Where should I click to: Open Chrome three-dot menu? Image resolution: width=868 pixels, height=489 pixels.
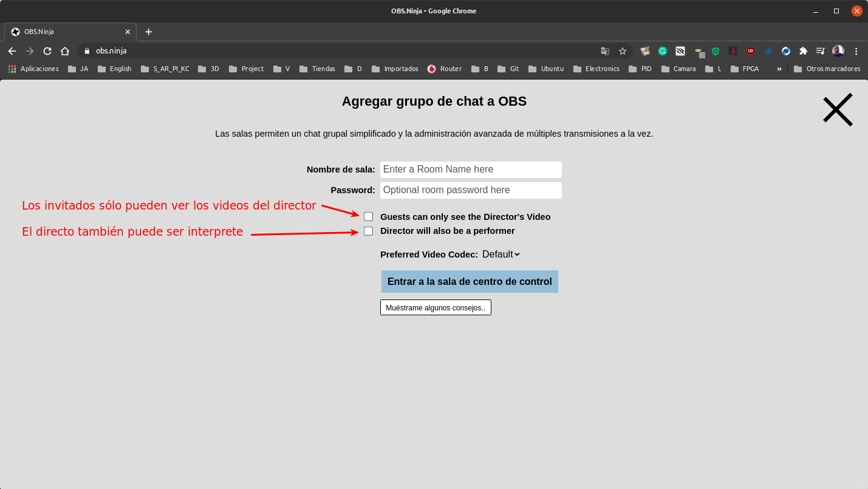[x=856, y=51]
